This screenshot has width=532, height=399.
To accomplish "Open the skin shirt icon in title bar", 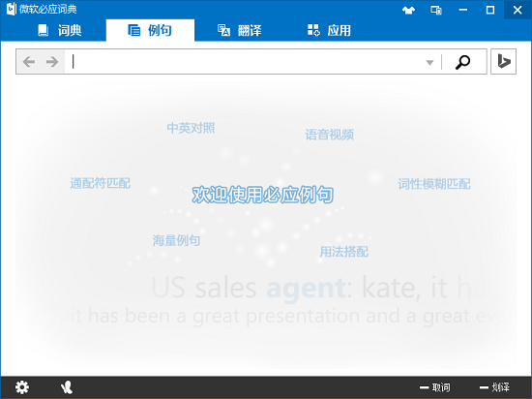I will point(408,11).
